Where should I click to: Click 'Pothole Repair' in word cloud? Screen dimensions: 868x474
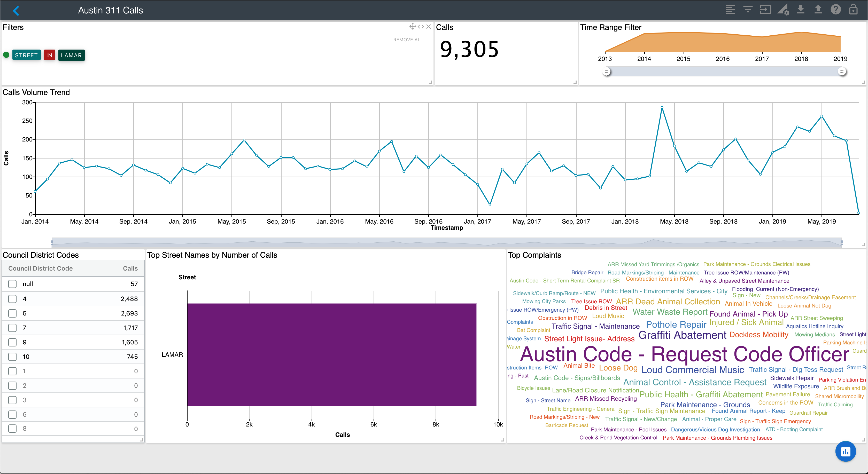(x=676, y=325)
